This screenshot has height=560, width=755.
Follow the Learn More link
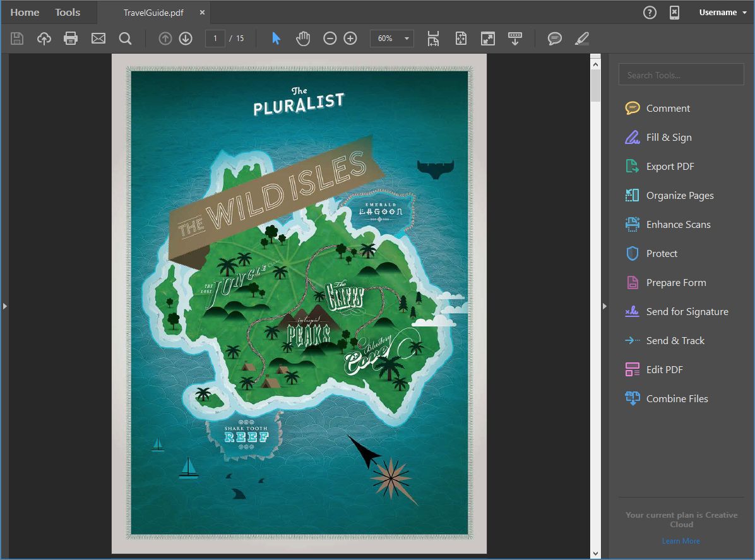click(x=681, y=541)
